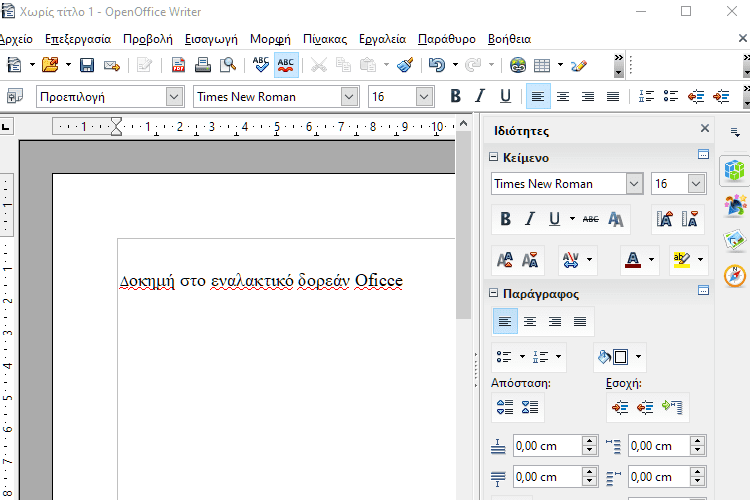Open the sidebar font name dropdown
Image resolution: width=750 pixels, height=500 pixels.
[634, 184]
